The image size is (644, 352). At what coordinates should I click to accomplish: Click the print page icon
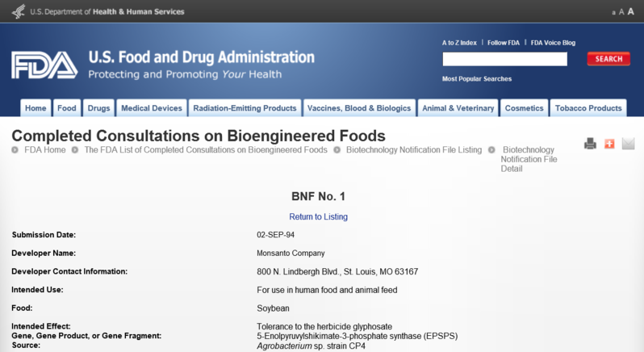(590, 144)
